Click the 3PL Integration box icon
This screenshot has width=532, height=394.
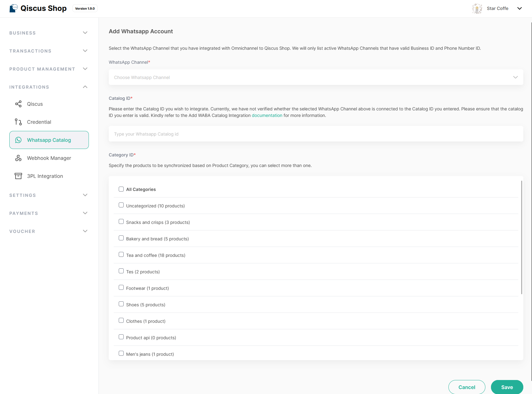pyautogui.click(x=18, y=176)
